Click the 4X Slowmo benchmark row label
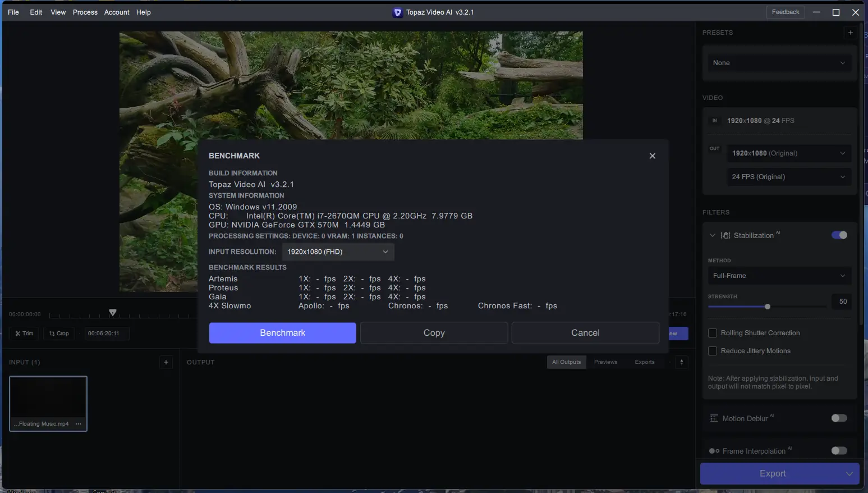The height and width of the screenshot is (493, 868). click(230, 306)
